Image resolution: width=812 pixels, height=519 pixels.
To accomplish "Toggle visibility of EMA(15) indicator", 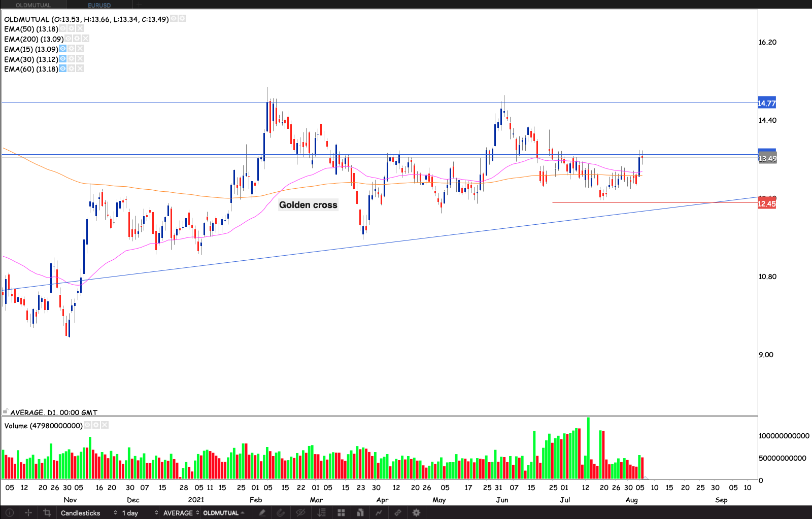I will coord(62,49).
